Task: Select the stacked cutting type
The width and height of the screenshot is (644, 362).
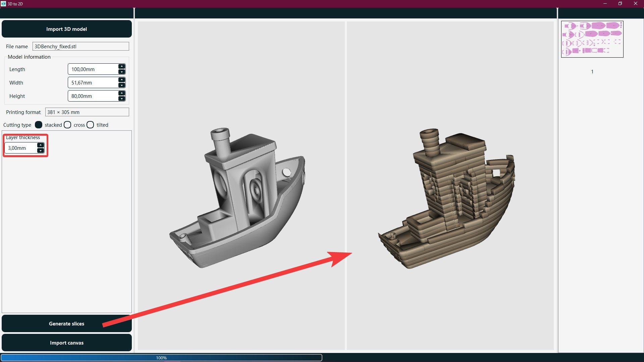Action: click(x=39, y=125)
